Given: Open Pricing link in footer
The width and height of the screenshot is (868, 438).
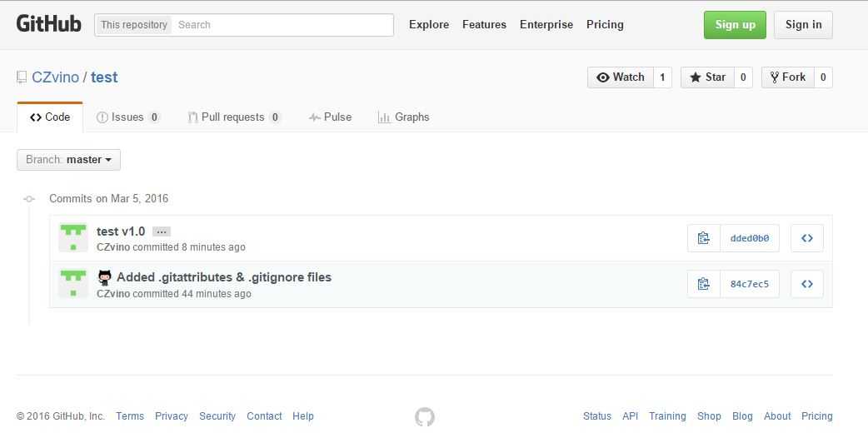Looking at the screenshot, I should tap(817, 416).
